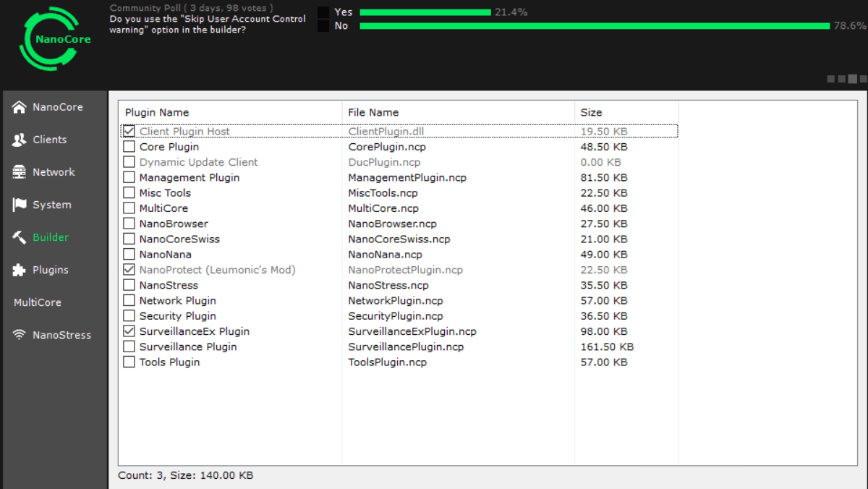
Task: Open the MultiCore sidebar entry
Action: [54, 302]
